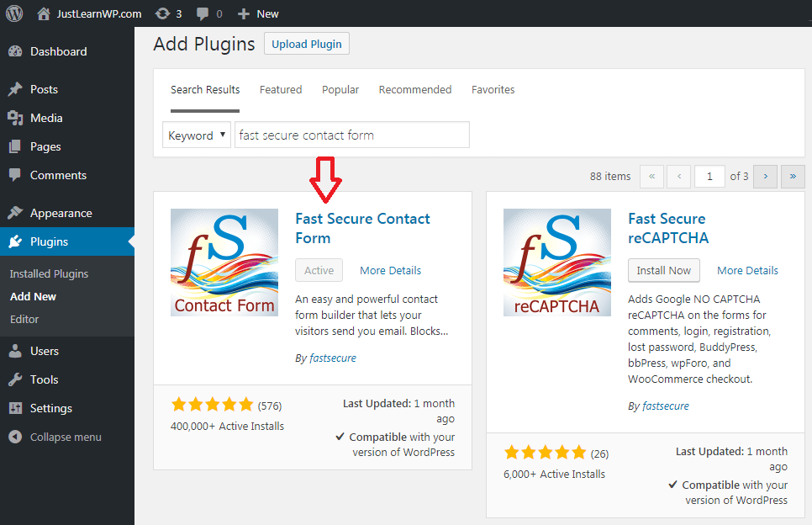The image size is (812, 525).
Task: Click the Fast Secure reCAPTCHA thumbnail image
Action: [556, 262]
